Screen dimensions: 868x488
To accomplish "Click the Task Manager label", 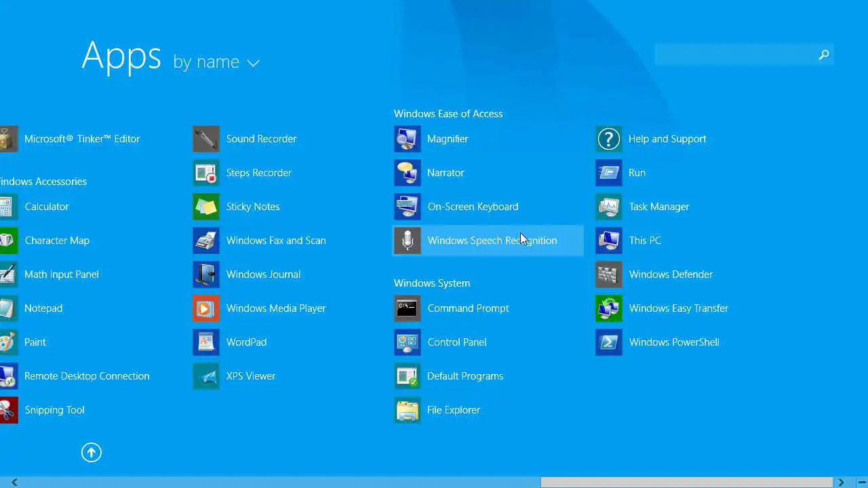I will click(x=659, y=207).
